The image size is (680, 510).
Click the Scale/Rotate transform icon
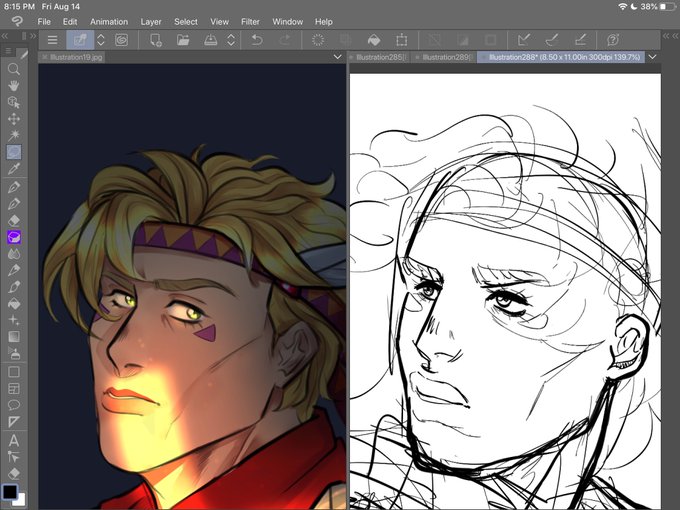402,40
